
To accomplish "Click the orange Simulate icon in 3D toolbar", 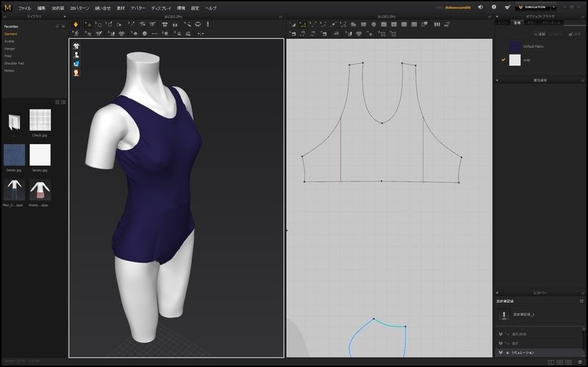I will point(76,24).
